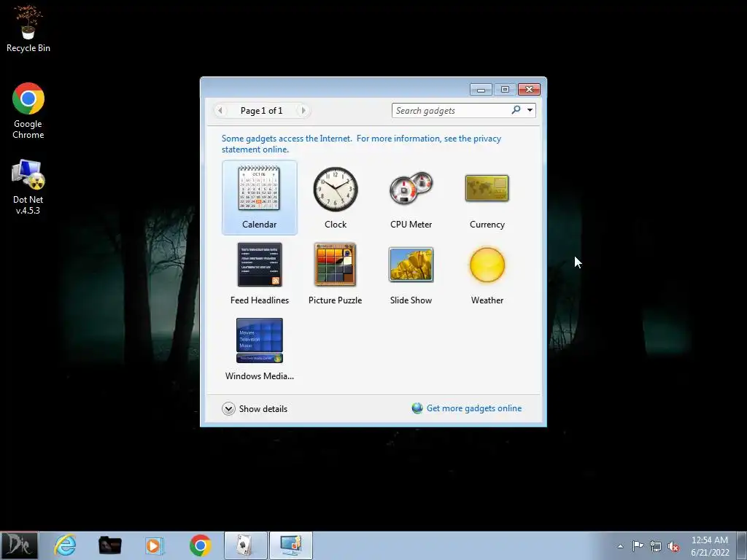The height and width of the screenshot is (560, 747).
Task: Select the Clock gadget icon
Action: pos(336,189)
